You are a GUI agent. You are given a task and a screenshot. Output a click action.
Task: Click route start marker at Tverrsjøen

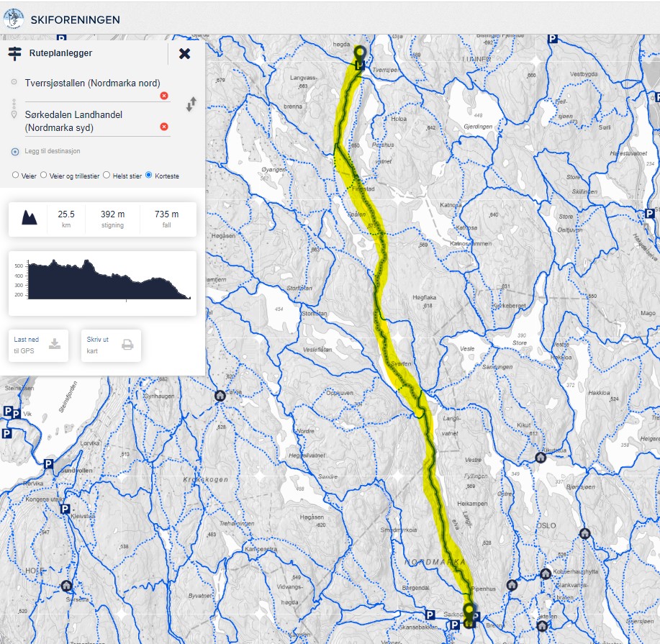coord(360,53)
